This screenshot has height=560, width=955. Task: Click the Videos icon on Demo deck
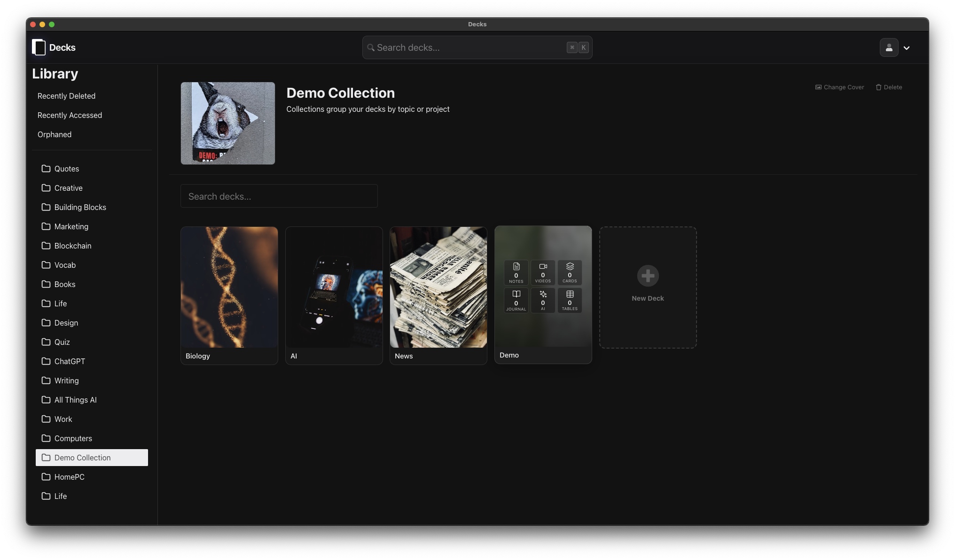(543, 266)
